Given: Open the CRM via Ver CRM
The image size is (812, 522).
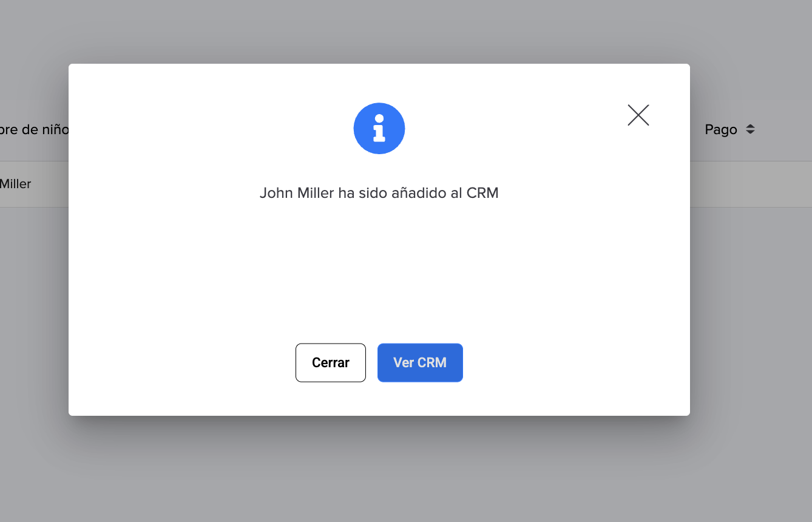Looking at the screenshot, I should tap(420, 363).
